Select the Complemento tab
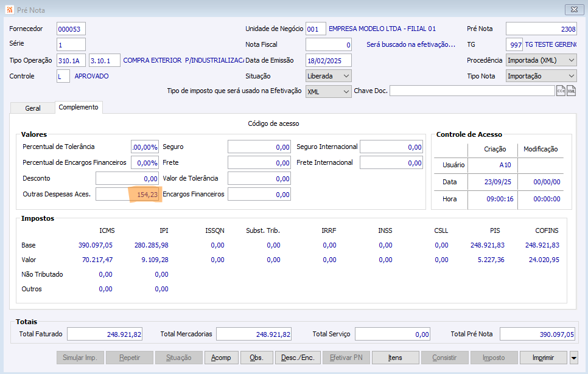Screen dimensions: 588x374 (x=78, y=107)
